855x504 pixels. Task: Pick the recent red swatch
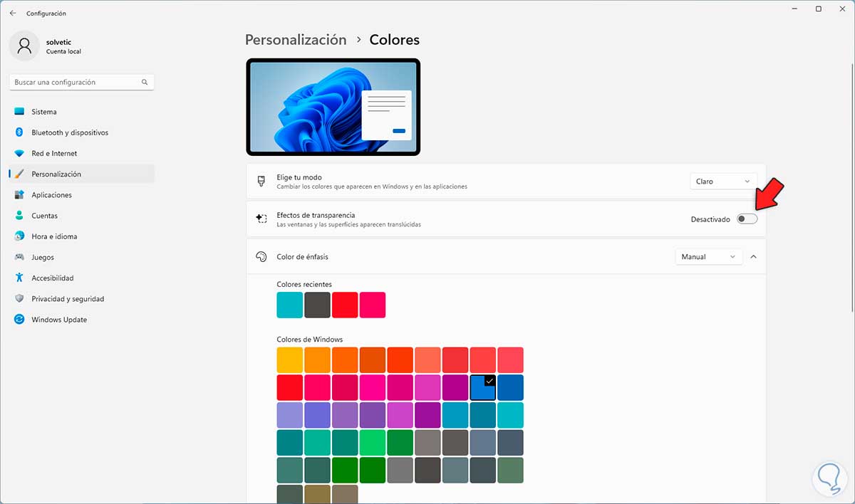(x=345, y=305)
